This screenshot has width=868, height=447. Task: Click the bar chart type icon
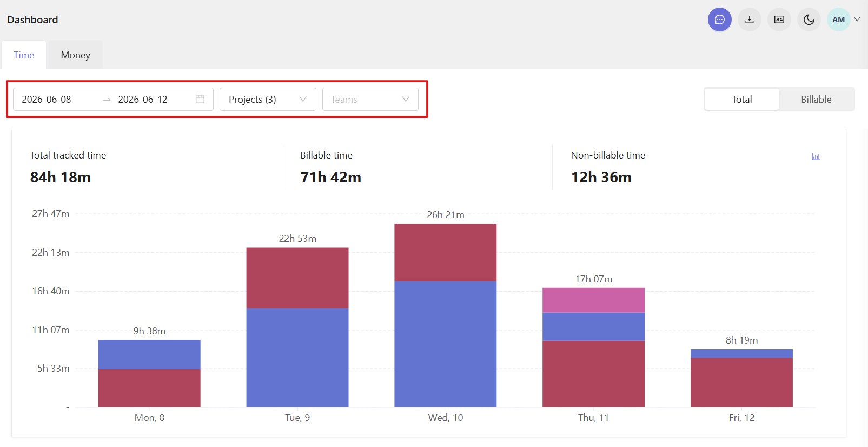pos(816,156)
